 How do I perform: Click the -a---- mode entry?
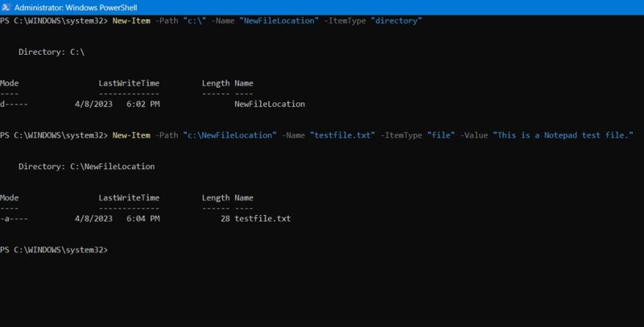point(14,218)
